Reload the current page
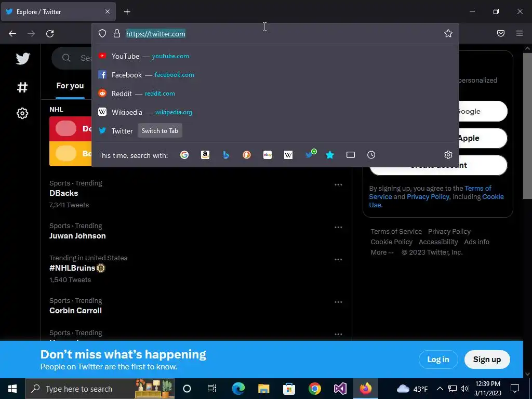The image size is (532, 399). click(50, 34)
